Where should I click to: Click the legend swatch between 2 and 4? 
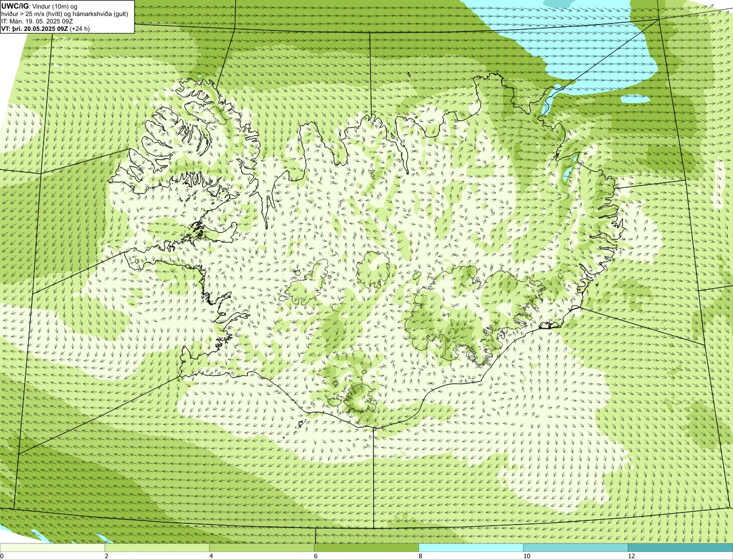point(157,547)
